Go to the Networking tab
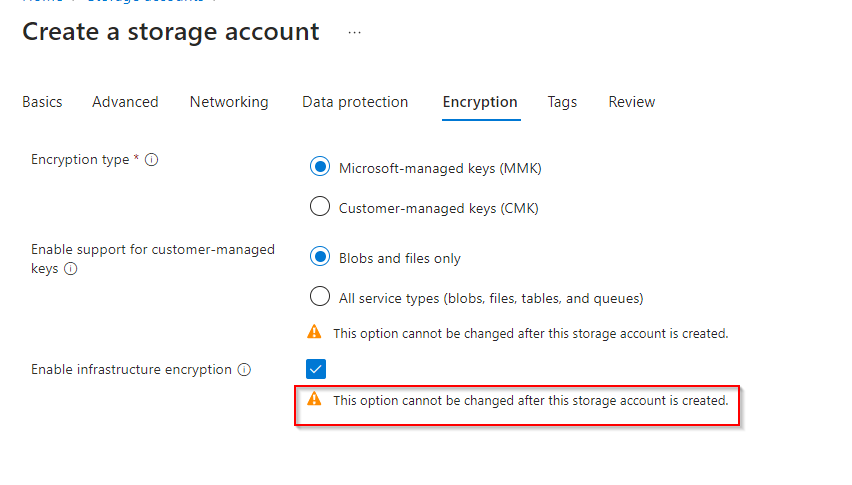The width and height of the screenshot is (852, 485). coord(229,102)
